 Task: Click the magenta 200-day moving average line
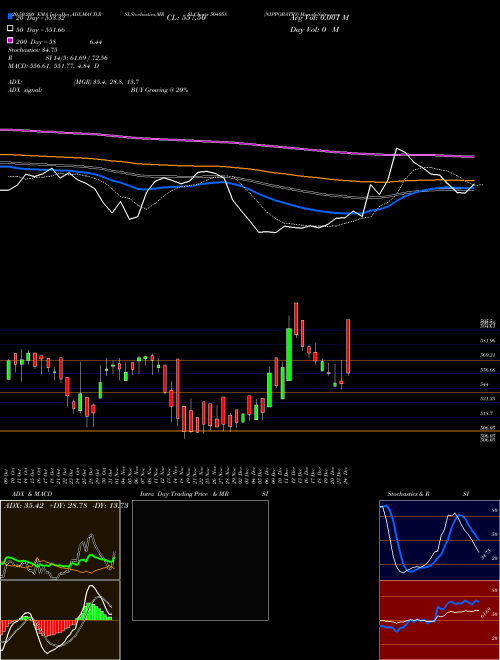click(x=236, y=144)
